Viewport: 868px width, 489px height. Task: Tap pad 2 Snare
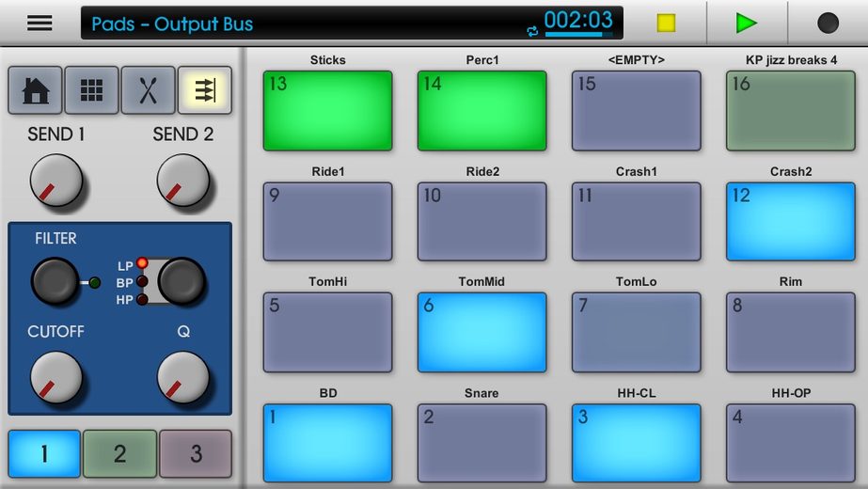482,443
